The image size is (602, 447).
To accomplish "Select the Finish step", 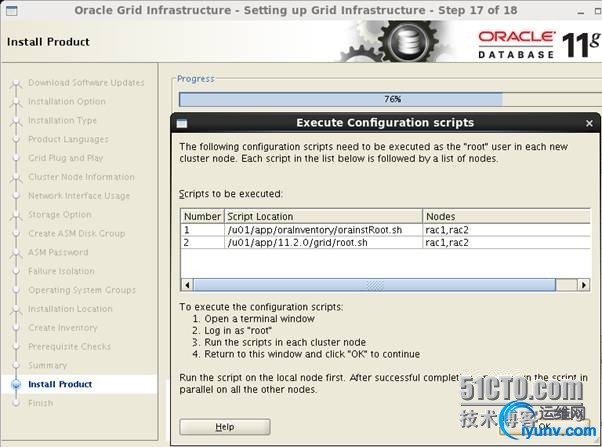I will click(x=41, y=403).
